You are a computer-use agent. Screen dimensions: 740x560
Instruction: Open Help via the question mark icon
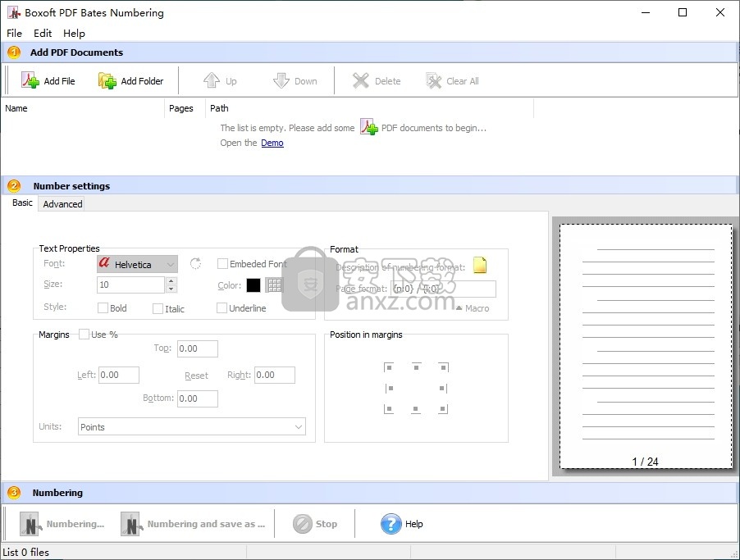tap(391, 524)
